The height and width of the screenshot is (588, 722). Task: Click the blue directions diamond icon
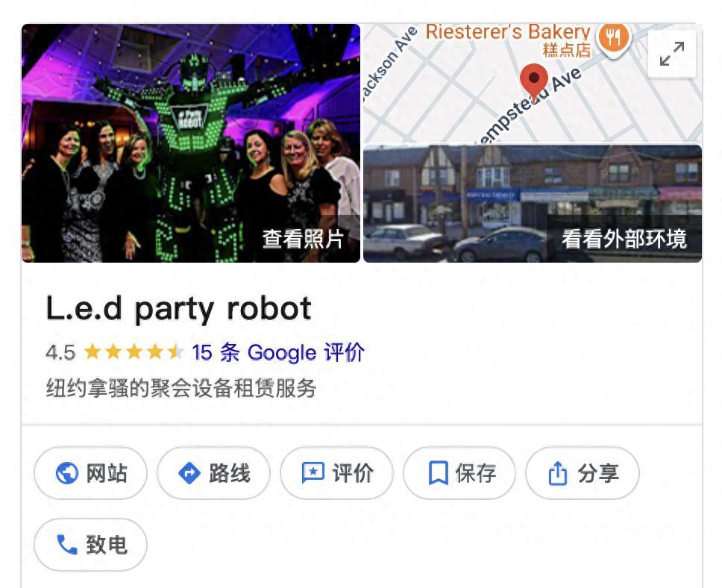[189, 473]
